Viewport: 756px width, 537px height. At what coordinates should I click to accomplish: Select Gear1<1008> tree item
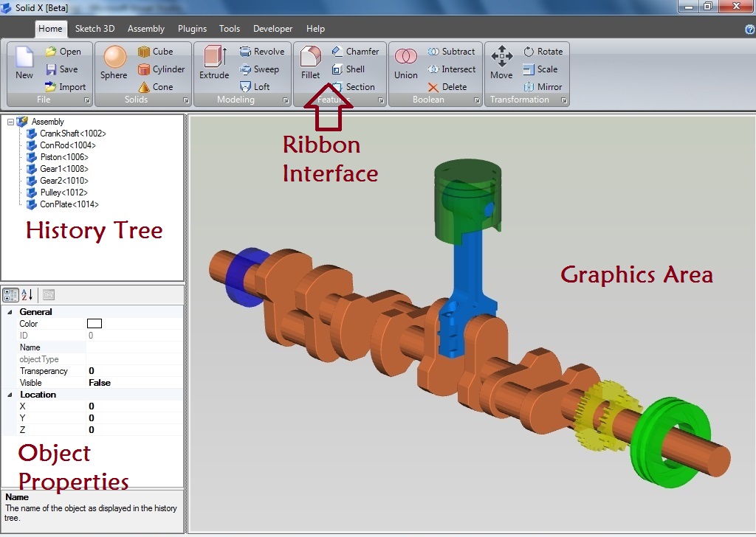(64, 169)
